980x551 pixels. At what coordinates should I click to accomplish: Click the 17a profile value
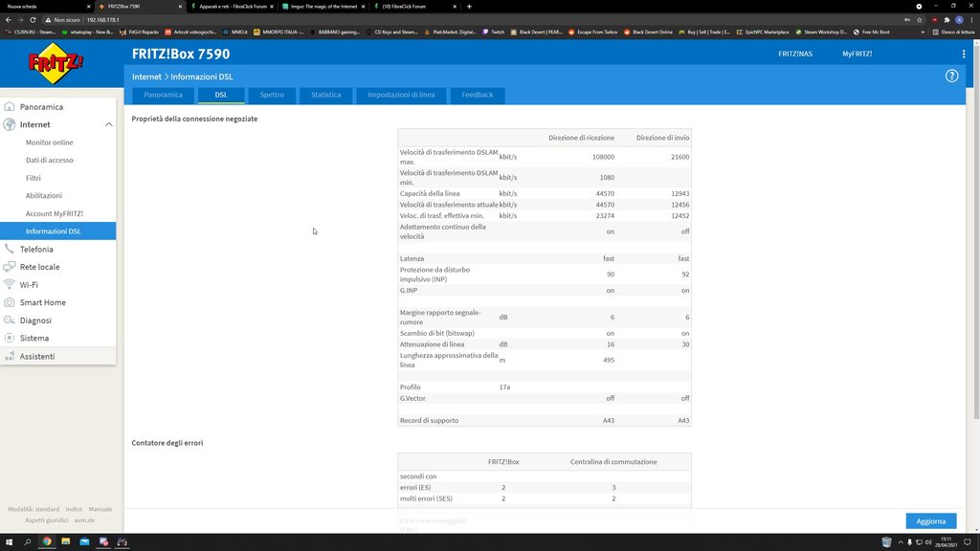504,387
